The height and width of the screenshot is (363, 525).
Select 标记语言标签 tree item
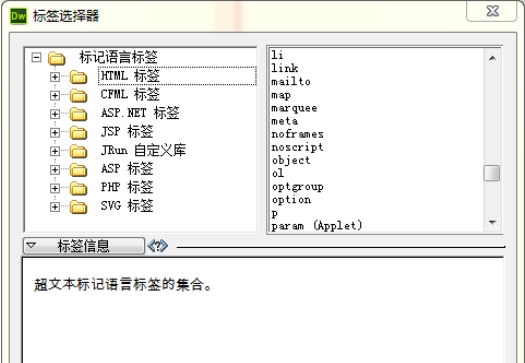pyautogui.click(x=118, y=57)
